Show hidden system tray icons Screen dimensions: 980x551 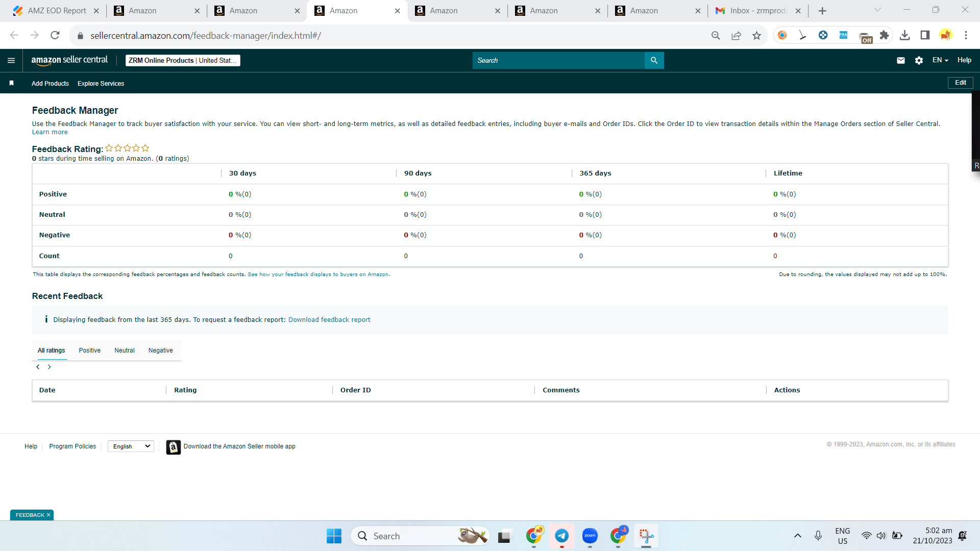click(797, 536)
